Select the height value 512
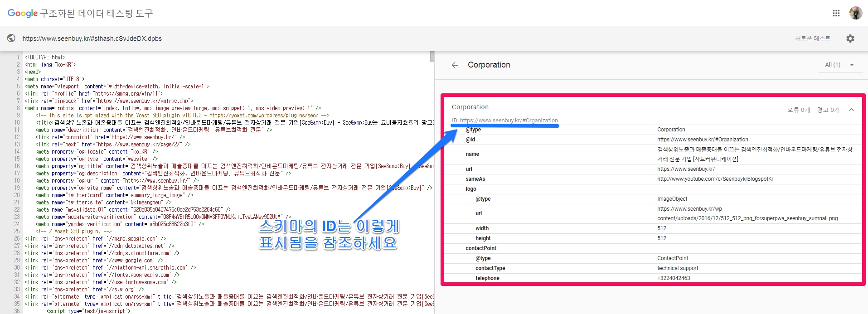 point(662,238)
